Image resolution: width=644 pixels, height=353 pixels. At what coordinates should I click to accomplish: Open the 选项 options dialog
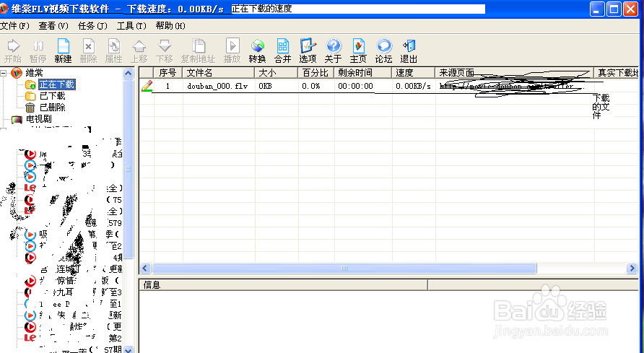(308, 46)
